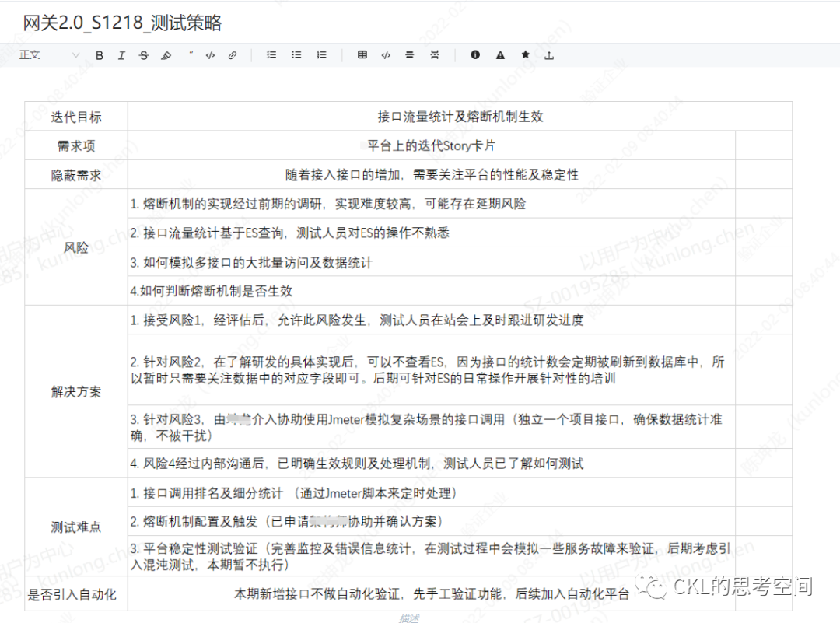The width and height of the screenshot is (840, 623).
Task: Toggle strikethrough formatting
Action: pyautogui.click(x=144, y=55)
